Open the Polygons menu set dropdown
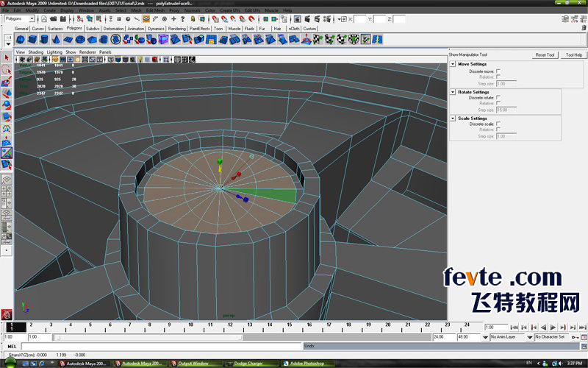This screenshot has width=588, height=368. pyautogui.click(x=20, y=19)
